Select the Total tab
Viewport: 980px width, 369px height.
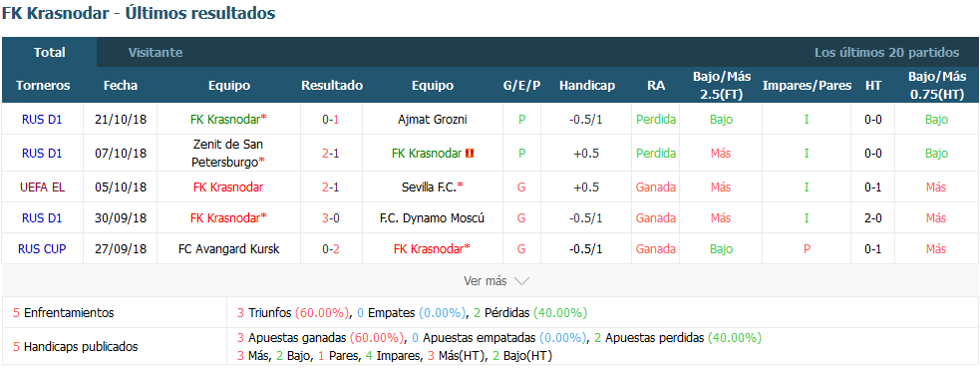tap(50, 53)
